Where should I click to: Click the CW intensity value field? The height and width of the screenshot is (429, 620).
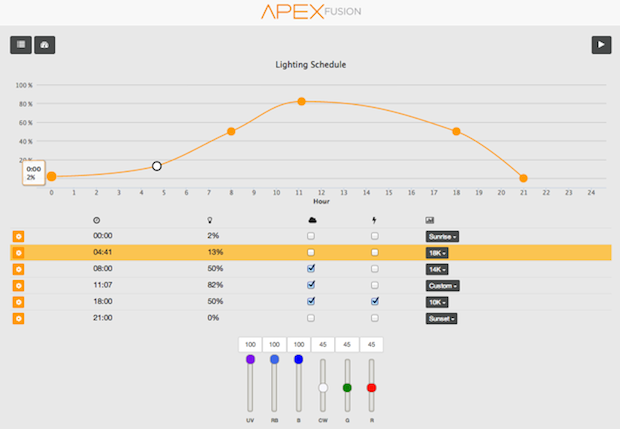[323, 344]
